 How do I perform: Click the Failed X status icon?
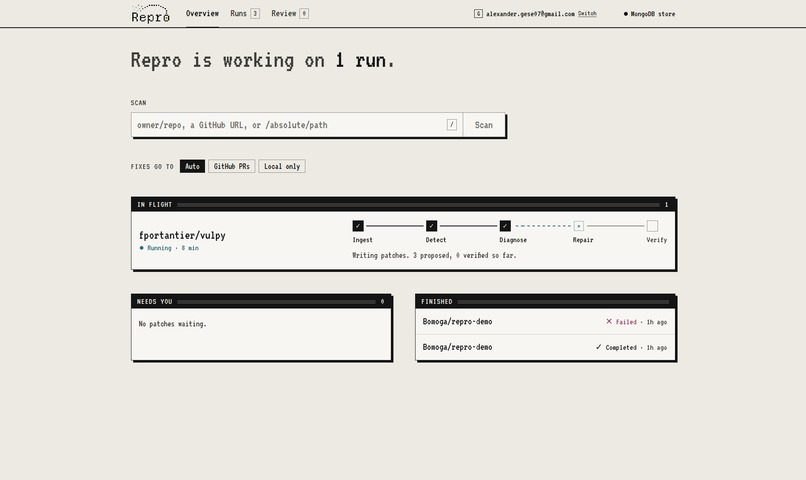click(x=609, y=321)
